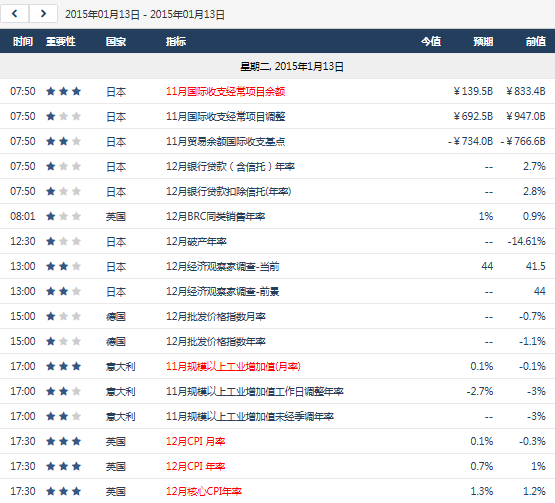Open 12月CPI 年率 indicator

(x=195, y=466)
